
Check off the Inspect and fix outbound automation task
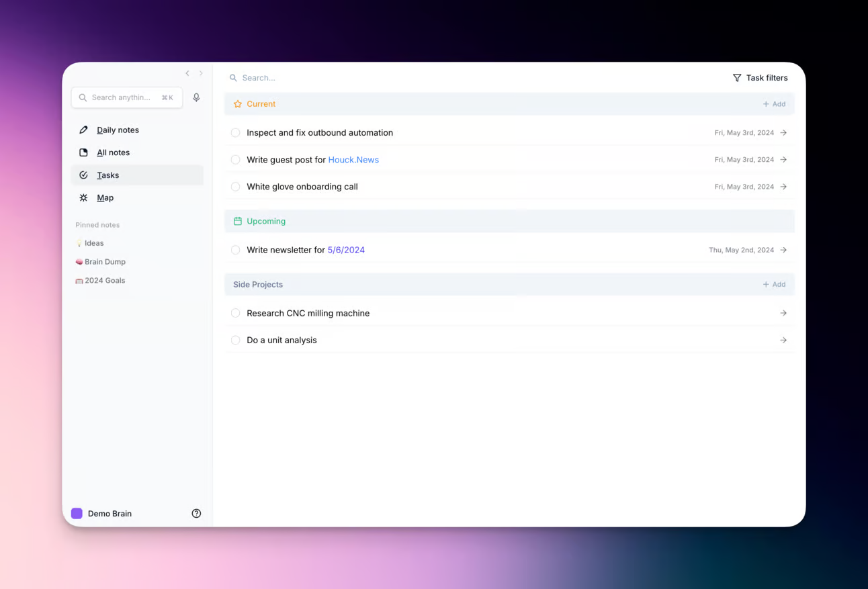pyautogui.click(x=236, y=132)
